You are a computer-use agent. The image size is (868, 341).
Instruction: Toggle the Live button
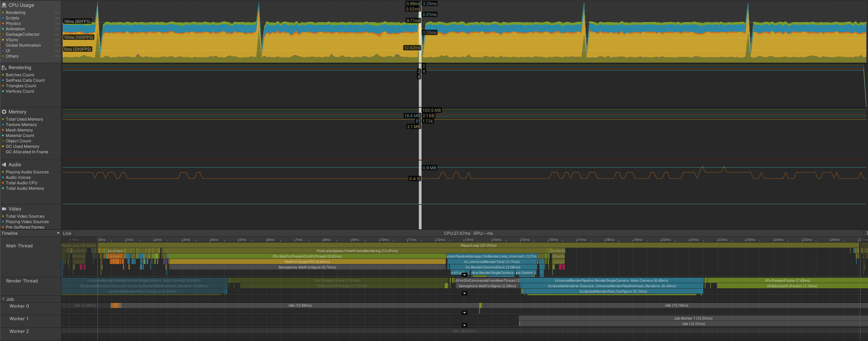click(67, 233)
